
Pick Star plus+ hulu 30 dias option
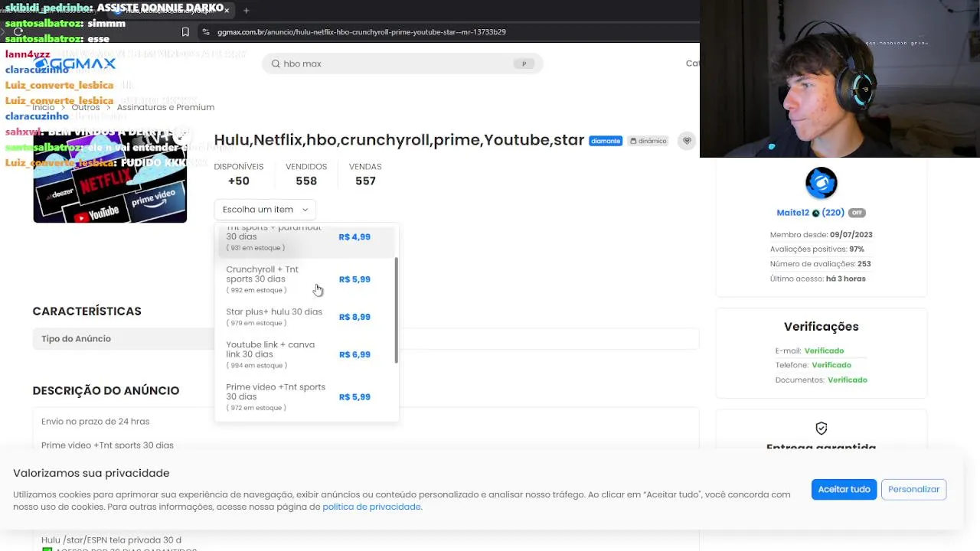pos(306,317)
